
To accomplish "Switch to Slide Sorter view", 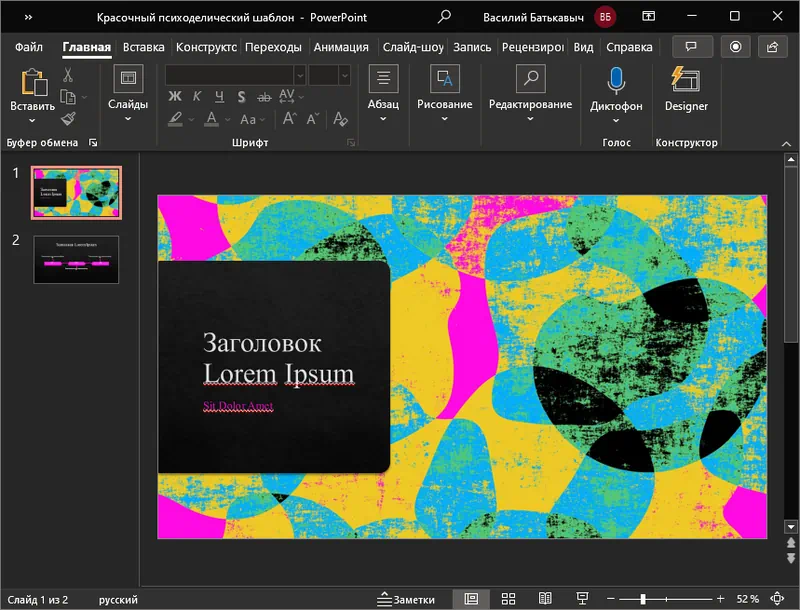I will [508, 599].
